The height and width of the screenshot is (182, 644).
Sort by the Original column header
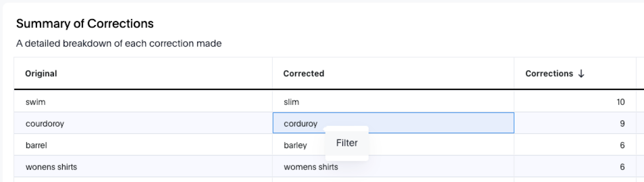point(41,74)
